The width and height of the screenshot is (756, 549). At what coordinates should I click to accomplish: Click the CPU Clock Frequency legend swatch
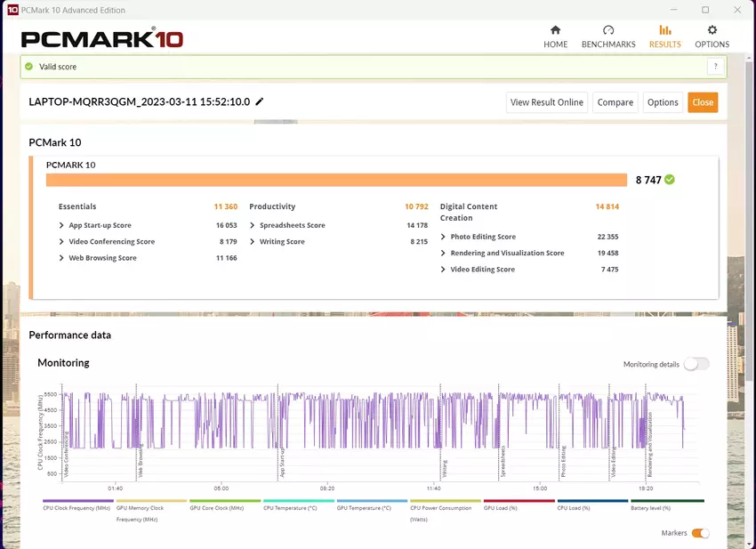pyautogui.click(x=76, y=501)
